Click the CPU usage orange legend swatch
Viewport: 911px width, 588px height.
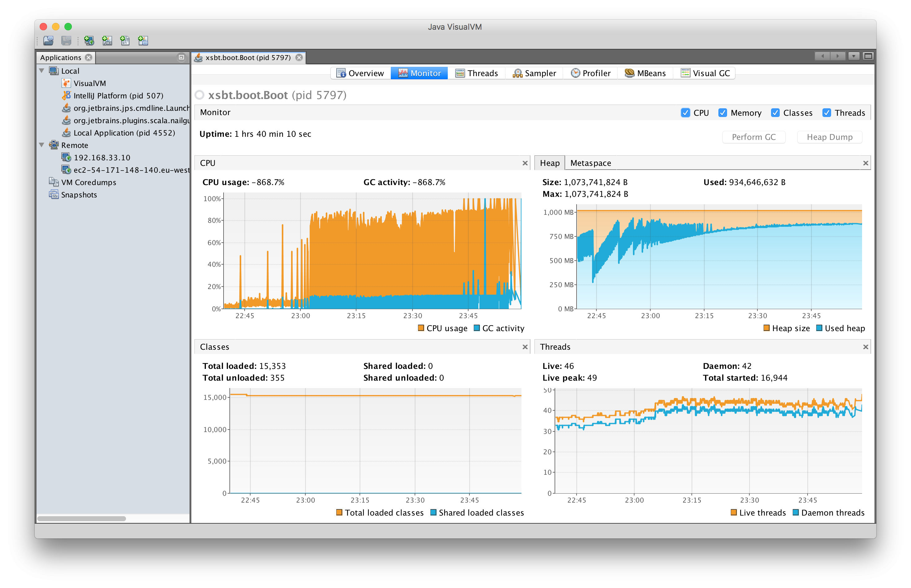click(421, 328)
